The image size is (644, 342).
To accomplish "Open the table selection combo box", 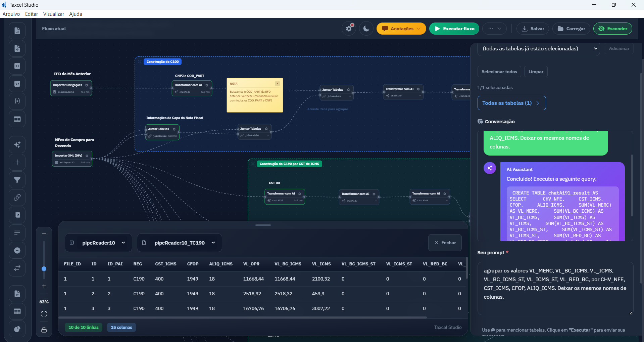I will point(538,49).
